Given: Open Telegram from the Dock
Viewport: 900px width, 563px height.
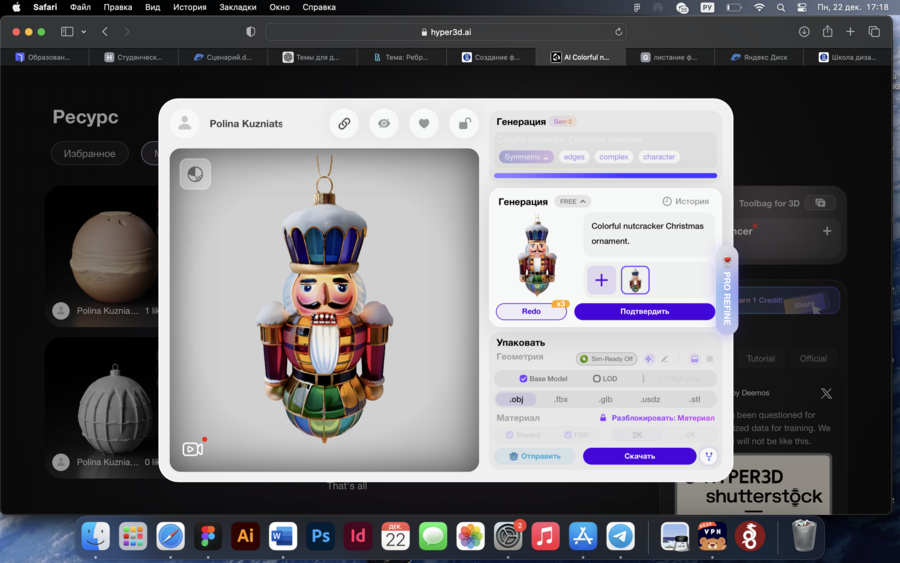Looking at the screenshot, I should 620,536.
